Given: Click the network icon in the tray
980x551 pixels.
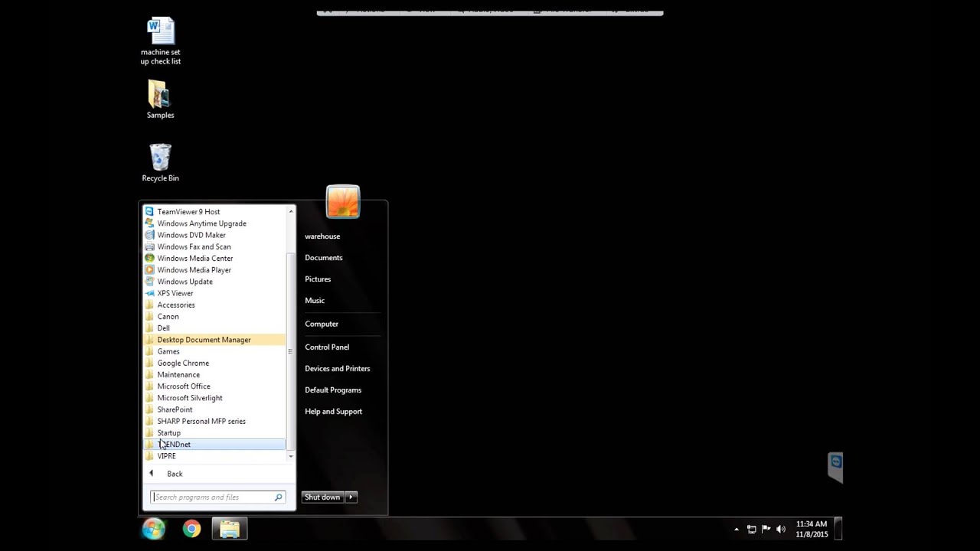Looking at the screenshot, I should [x=751, y=530].
